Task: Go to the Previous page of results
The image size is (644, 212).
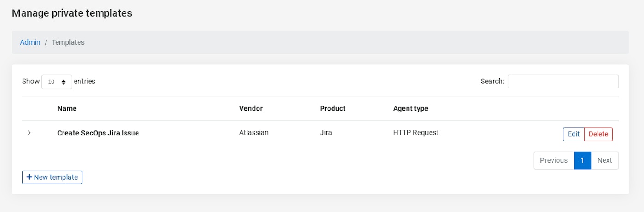Action: (554, 160)
